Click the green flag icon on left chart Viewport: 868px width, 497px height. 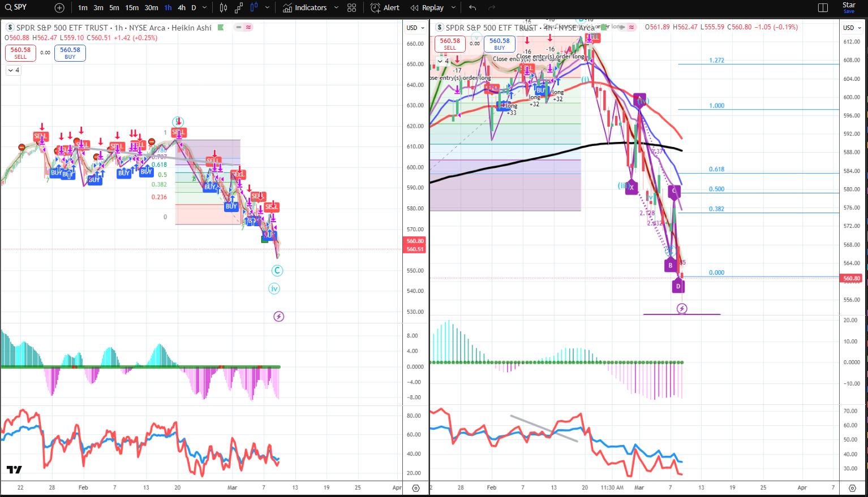coord(221,27)
